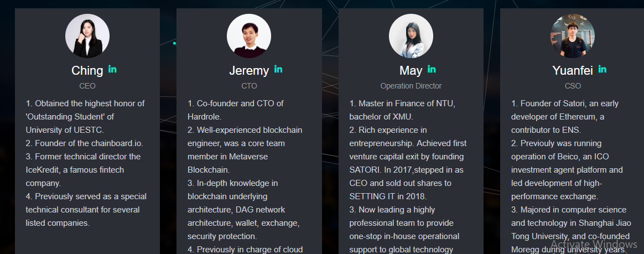The height and width of the screenshot is (254, 644).
Task: Click the CEO title under Ching
Action: pyautogui.click(x=87, y=86)
